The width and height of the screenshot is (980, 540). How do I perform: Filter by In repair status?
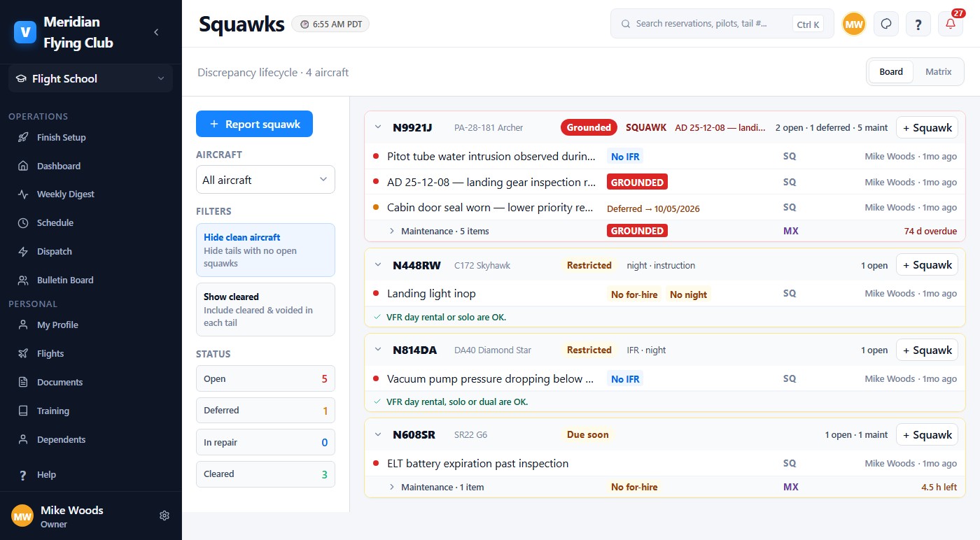[x=265, y=442]
